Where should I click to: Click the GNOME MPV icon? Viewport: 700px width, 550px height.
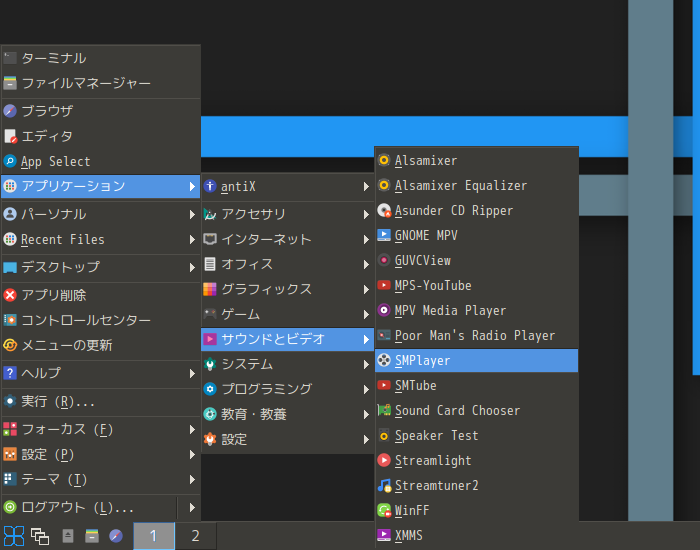pyautogui.click(x=384, y=235)
